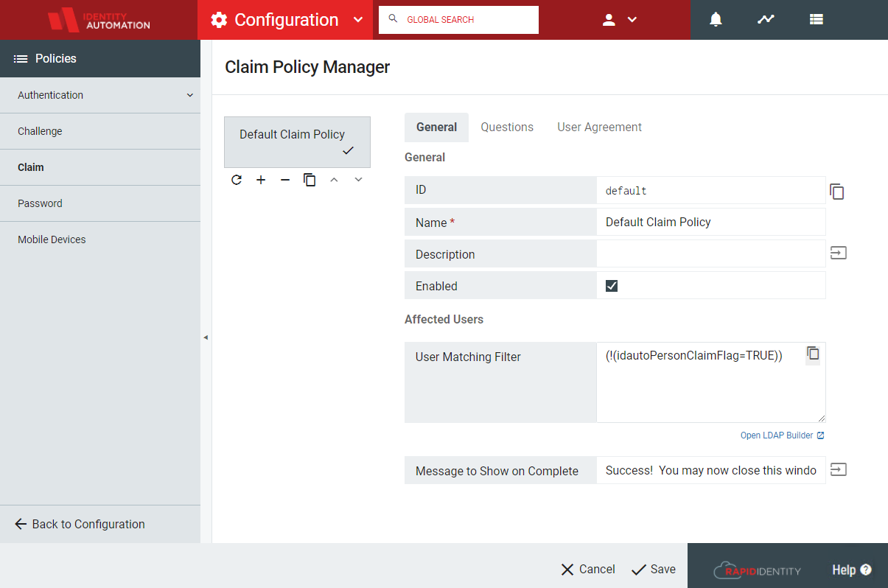Open the user profile icon
Screen dimensions: 888x588
click(x=609, y=20)
